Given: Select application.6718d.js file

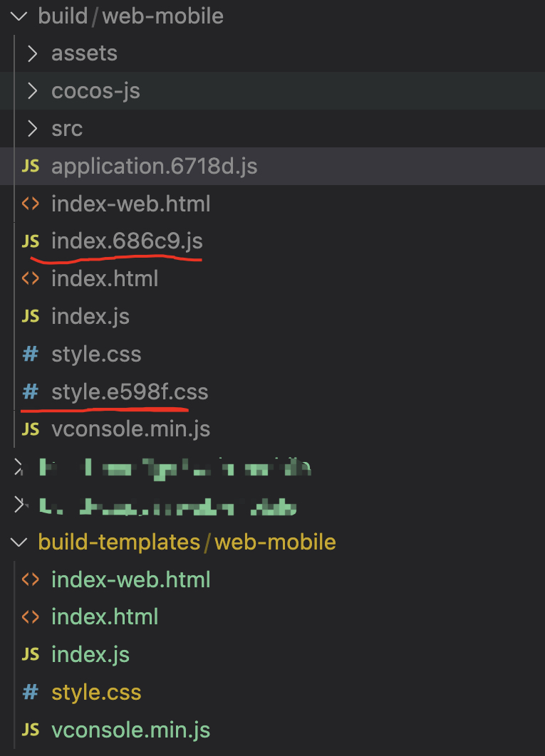Looking at the screenshot, I should tap(154, 167).
